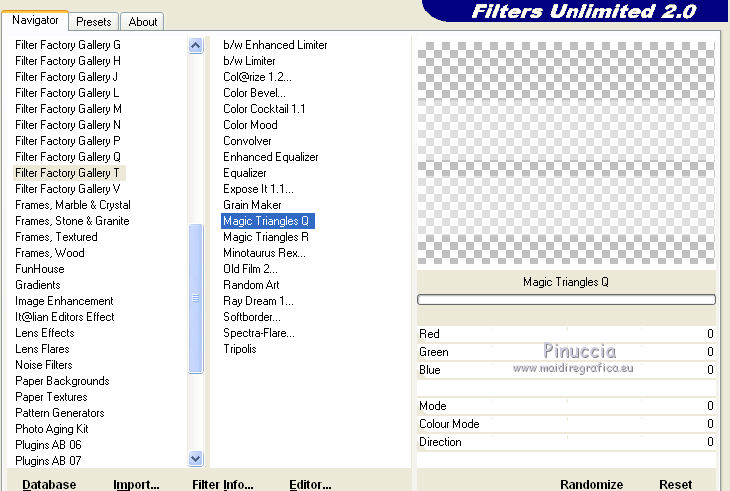Screen dimensions: 730x491
Task: Select Plugins AB 07 category
Action: (x=48, y=461)
